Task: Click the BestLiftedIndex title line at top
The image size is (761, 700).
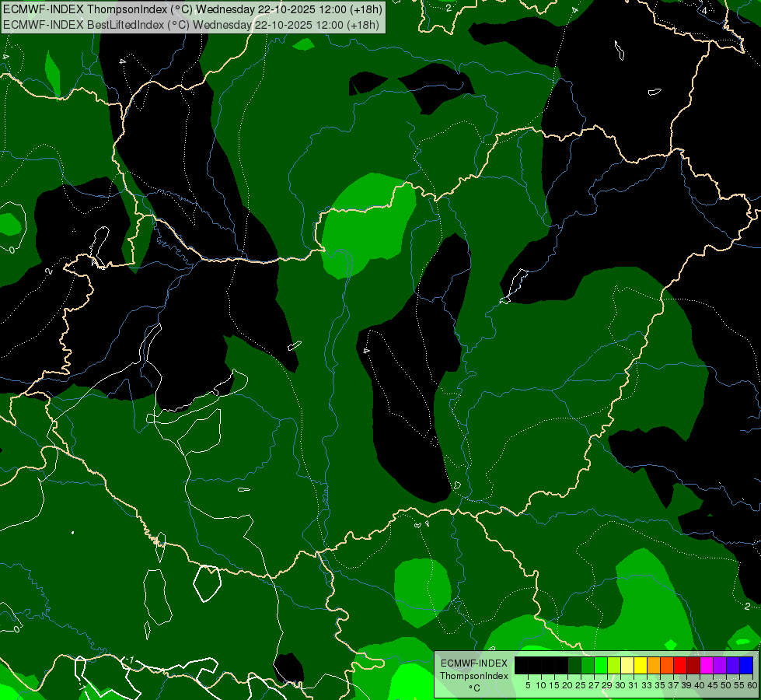Action: click(x=191, y=25)
